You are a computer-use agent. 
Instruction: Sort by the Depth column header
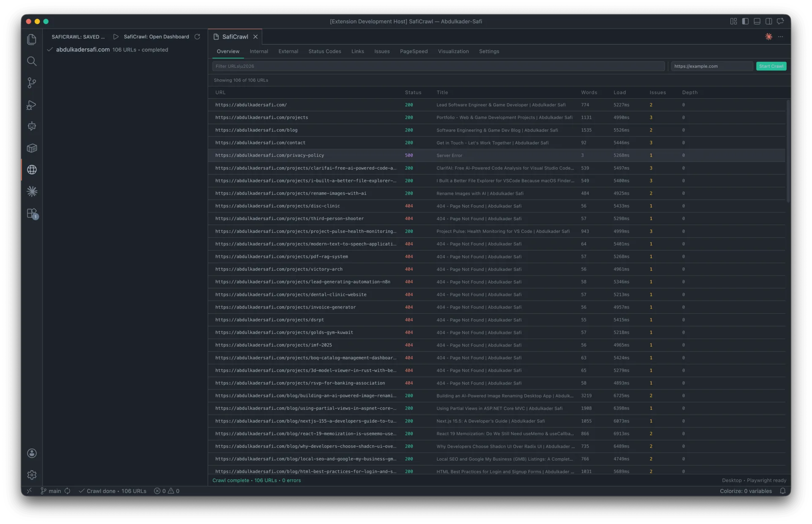[690, 92]
